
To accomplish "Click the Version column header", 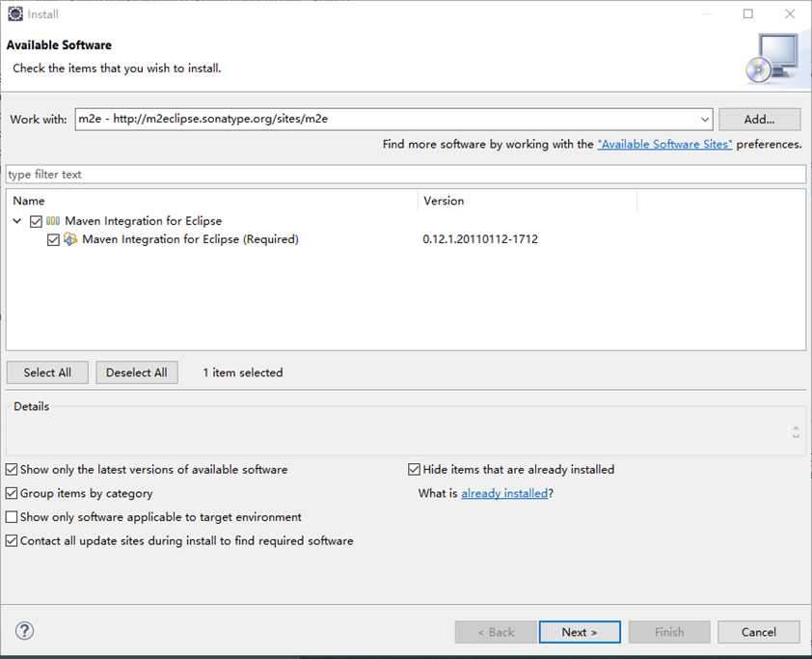I will click(528, 201).
